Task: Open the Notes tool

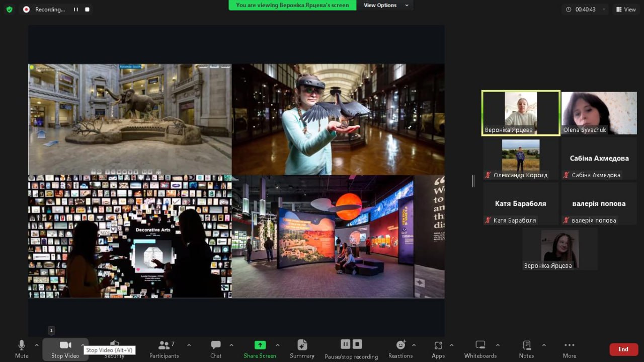Action: click(x=526, y=349)
